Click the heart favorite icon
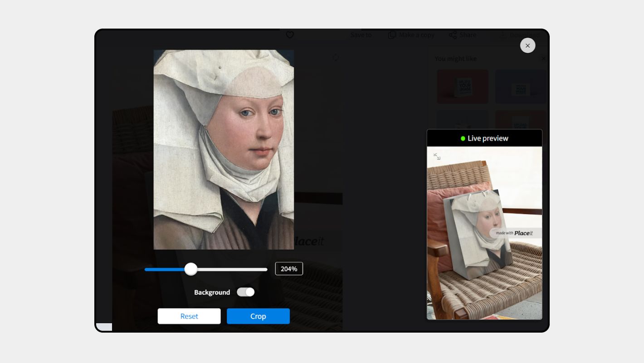644x363 pixels. (x=290, y=35)
